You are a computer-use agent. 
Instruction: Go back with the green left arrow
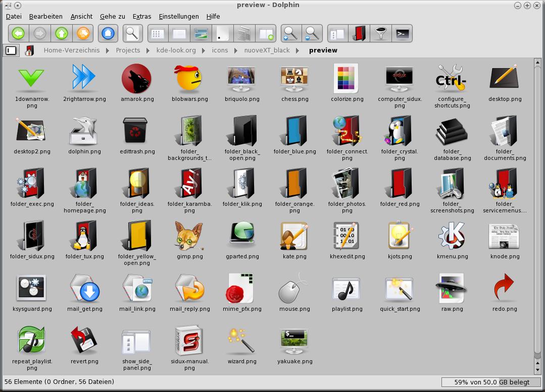(18, 33)
